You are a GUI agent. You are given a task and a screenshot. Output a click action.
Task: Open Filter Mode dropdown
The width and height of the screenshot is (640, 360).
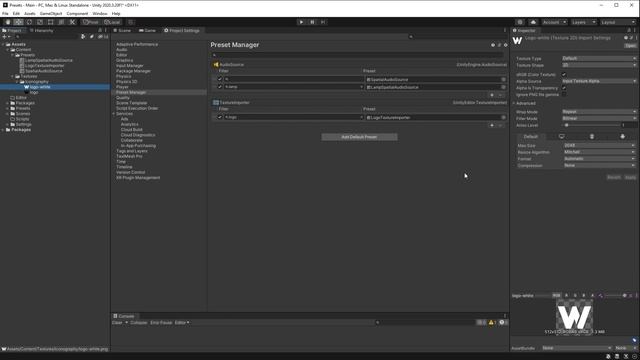click(x=599, y=118)
